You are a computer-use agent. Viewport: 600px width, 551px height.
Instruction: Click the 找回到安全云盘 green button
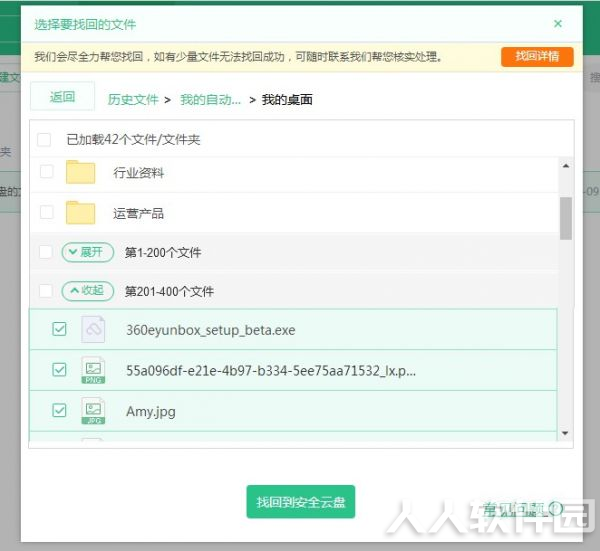click(x=301, y=502)
